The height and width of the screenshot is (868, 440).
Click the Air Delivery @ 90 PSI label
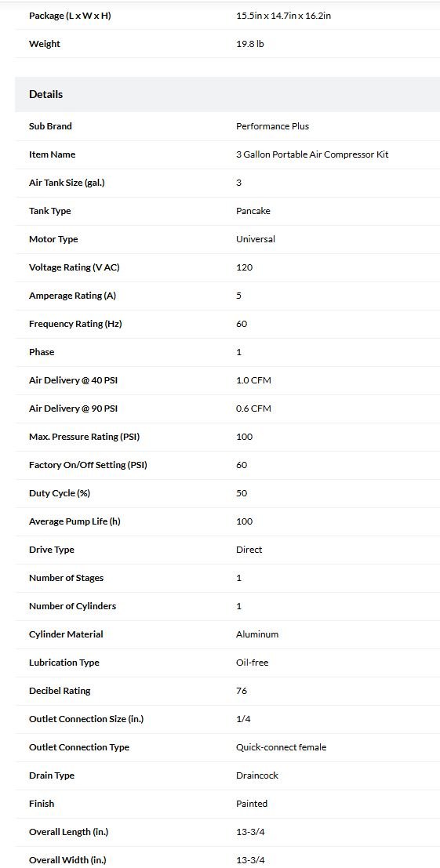[x=73, y=409]
